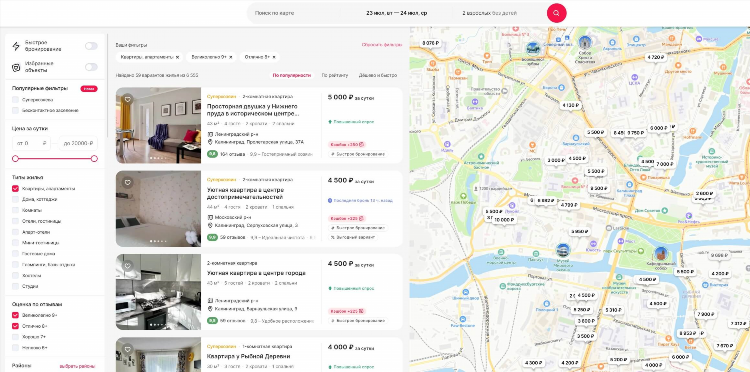Click the 'Быстрое бронирование' tag on first listing

pyautogui.click(x=357, y=154)
